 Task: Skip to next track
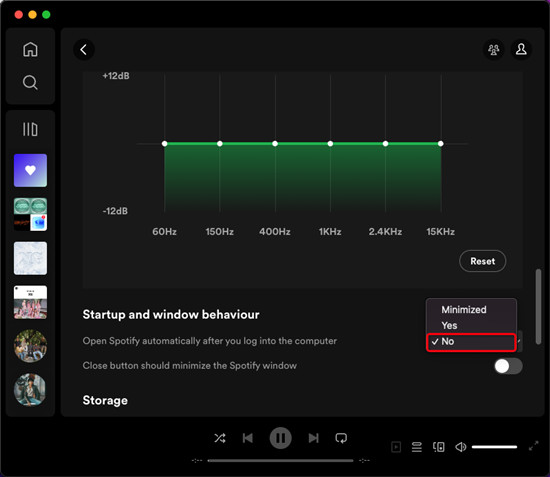tap(313, 438)
